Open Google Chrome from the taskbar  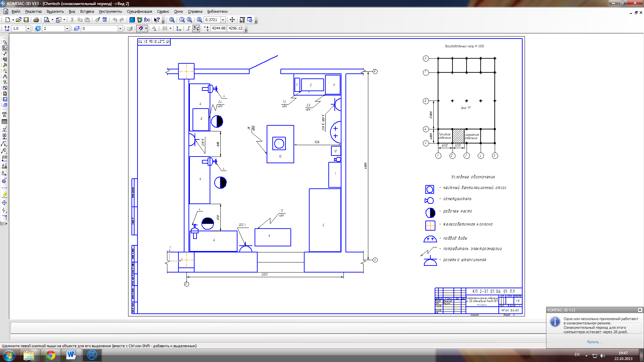point(51,355)
